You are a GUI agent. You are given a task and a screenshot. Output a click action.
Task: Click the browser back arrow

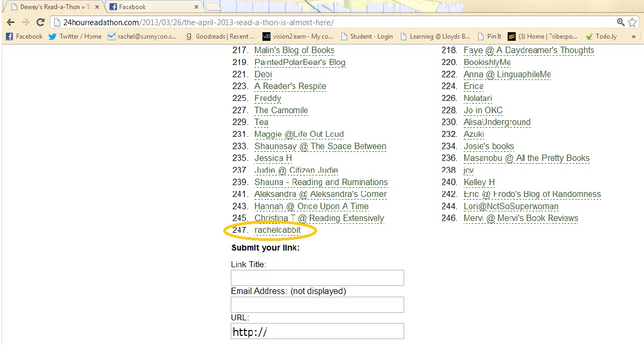10,22
